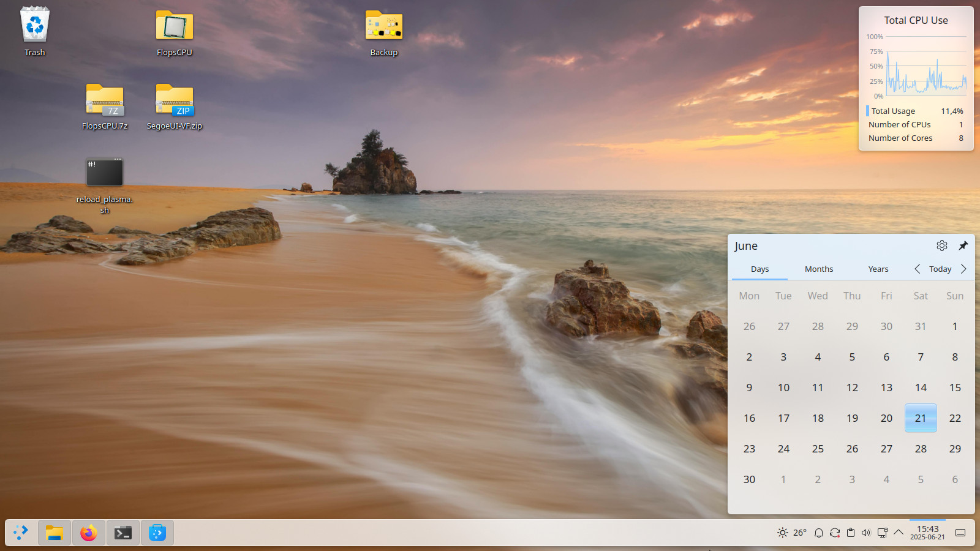Launch Firefox from the taskbar

point(89,533)
